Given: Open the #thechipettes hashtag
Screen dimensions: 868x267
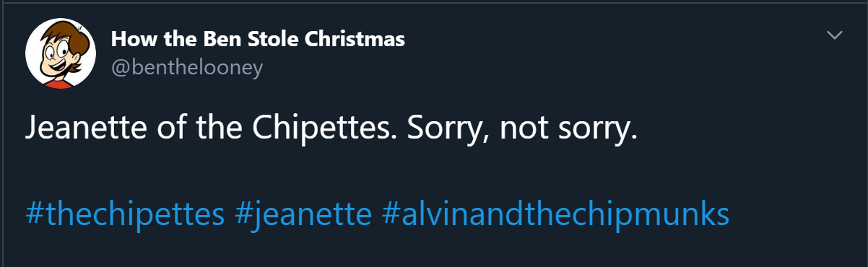Looking at the screenshot, I should point(126,214).
